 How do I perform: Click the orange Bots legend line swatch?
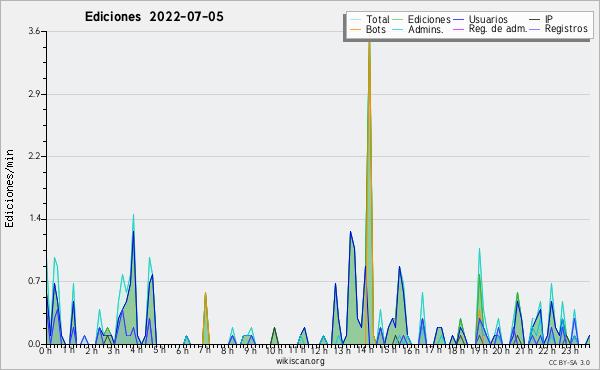coord(355,29)
